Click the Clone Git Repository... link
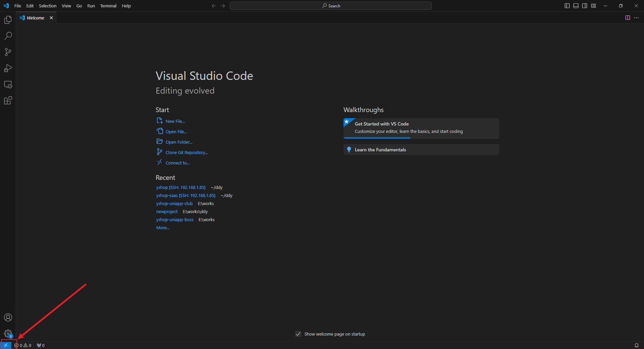This screenshot has width=644, height=349. click(x=186, y=153)
